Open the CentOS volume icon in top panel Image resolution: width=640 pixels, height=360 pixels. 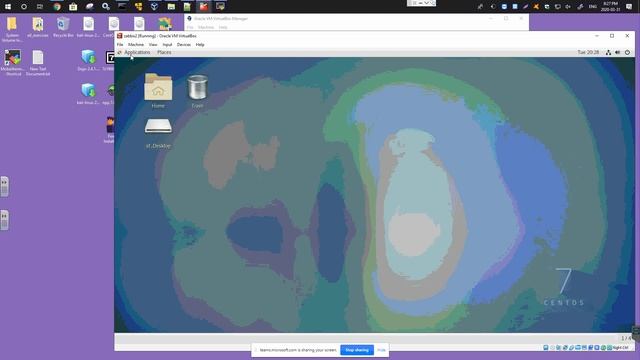[618, 52]
